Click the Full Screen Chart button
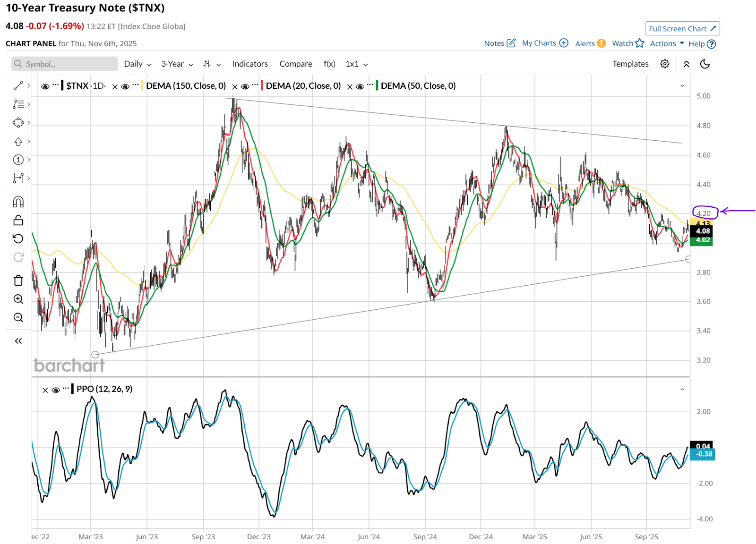Screen dimensions: 756x544 point(682,29)
